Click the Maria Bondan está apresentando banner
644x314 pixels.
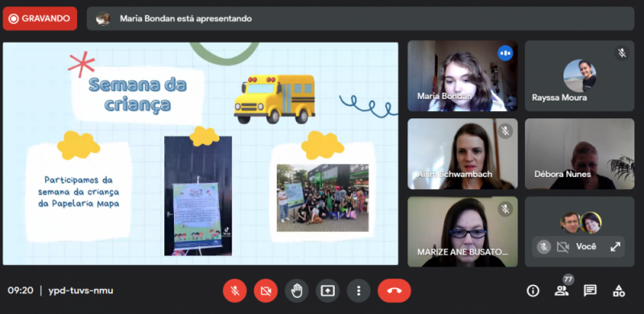pos(360,19)
